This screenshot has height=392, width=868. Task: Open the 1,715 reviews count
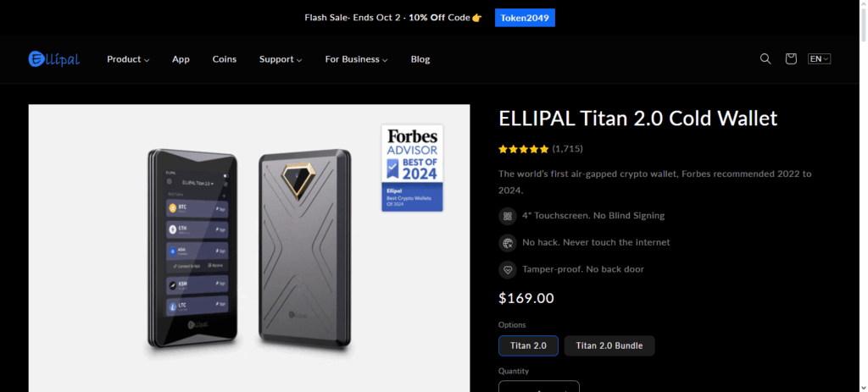click(x=567, y=149)
